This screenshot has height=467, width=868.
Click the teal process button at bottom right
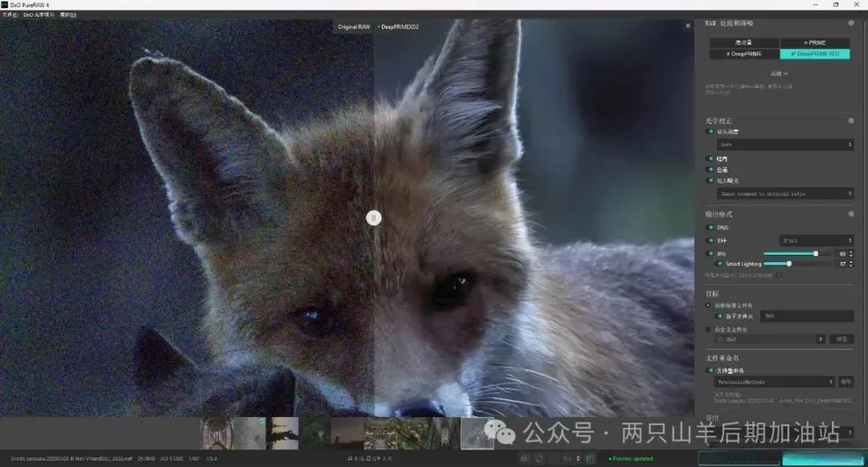pos(823,459)
